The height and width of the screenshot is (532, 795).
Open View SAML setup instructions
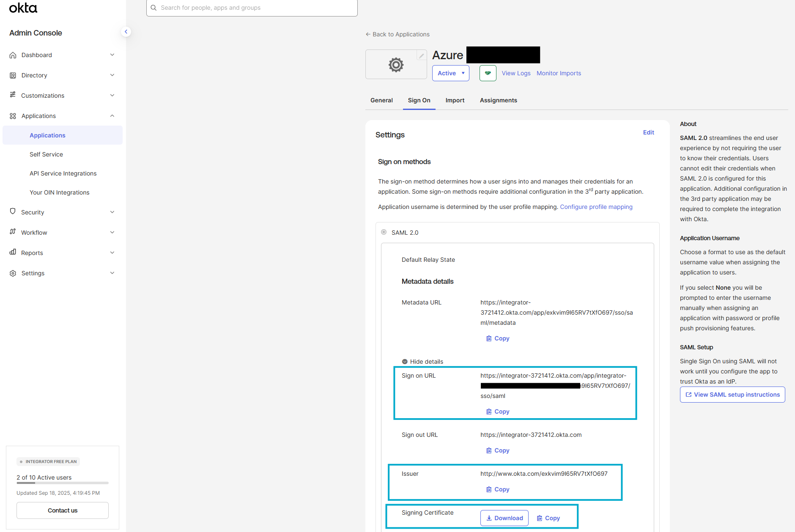[x=732, y=395]
